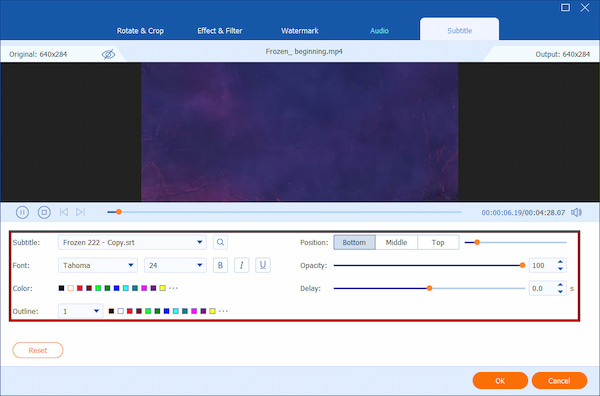Viewport: 600px width, 396px height.
Task: Mute the volume speaker icon
Action: point(576,212)
